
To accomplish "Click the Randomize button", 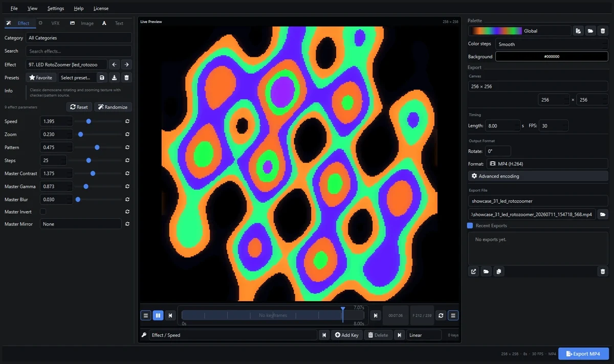I will tap(113, 107).
